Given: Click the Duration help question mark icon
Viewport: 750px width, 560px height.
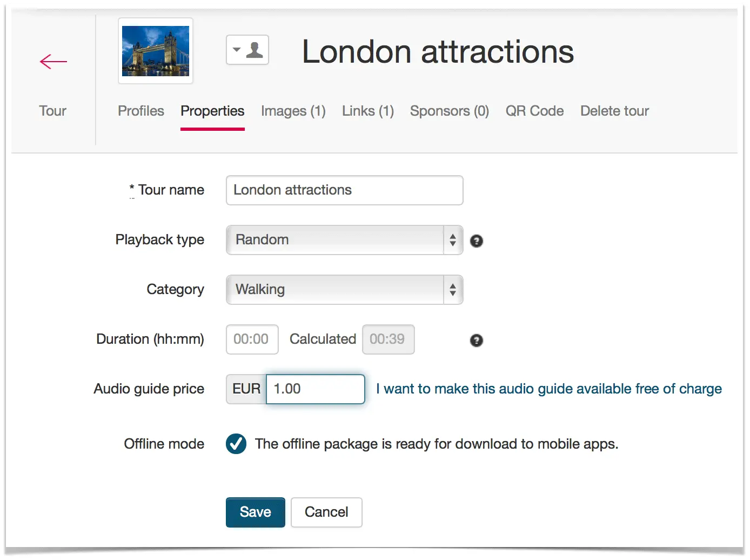Looking at the screenshot, I should (x=476, y=341).
